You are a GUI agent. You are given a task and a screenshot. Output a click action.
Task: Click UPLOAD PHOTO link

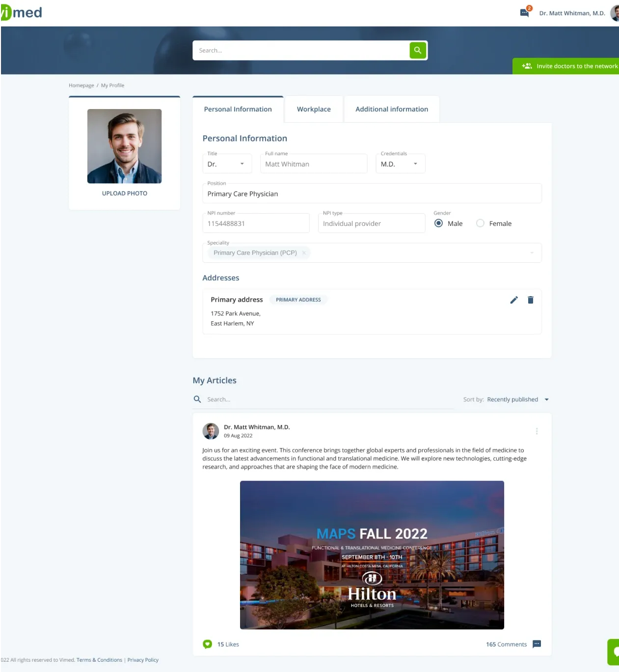pyautogui.click(x=125, y=193)
